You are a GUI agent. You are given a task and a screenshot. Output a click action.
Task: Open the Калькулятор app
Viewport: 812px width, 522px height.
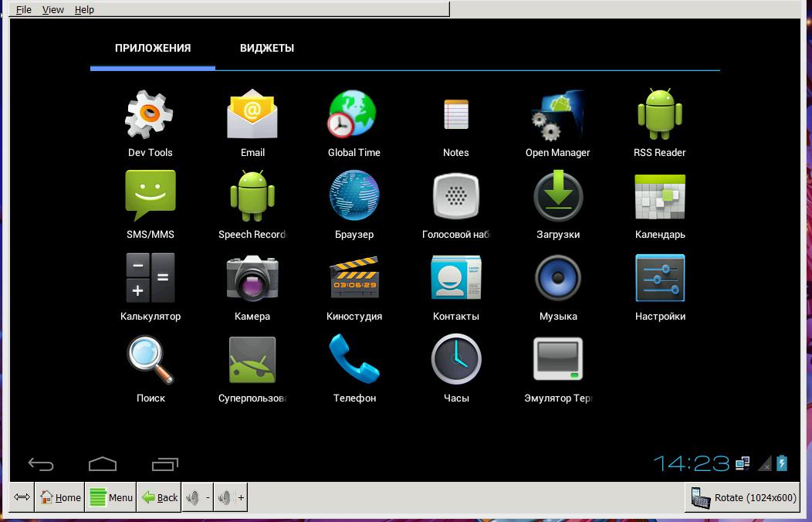150,279
